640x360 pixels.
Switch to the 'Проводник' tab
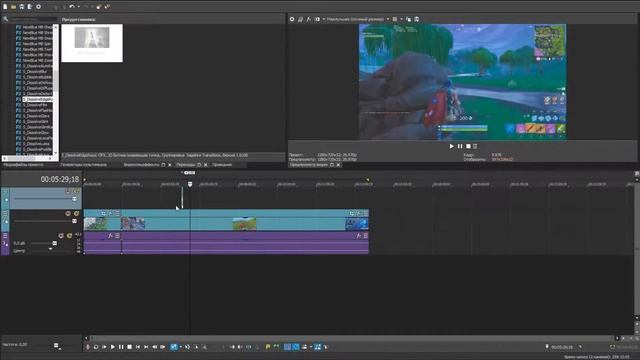(x=222, y=165)
